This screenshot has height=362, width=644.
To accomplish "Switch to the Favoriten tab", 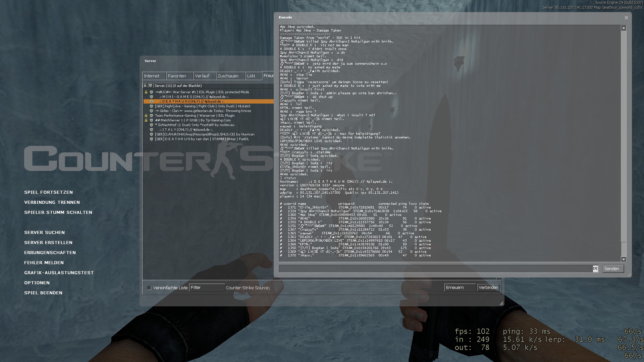I will (x=179, y=76).
